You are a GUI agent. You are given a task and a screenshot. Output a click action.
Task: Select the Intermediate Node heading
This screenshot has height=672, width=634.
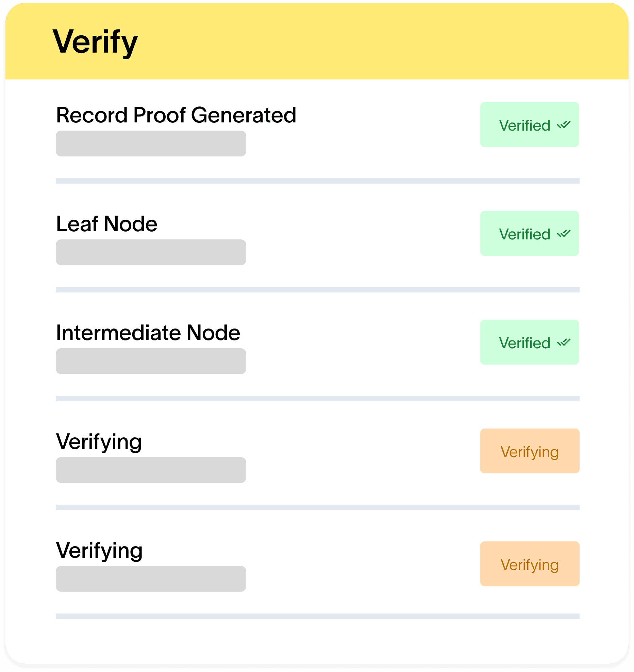(148, 333)
